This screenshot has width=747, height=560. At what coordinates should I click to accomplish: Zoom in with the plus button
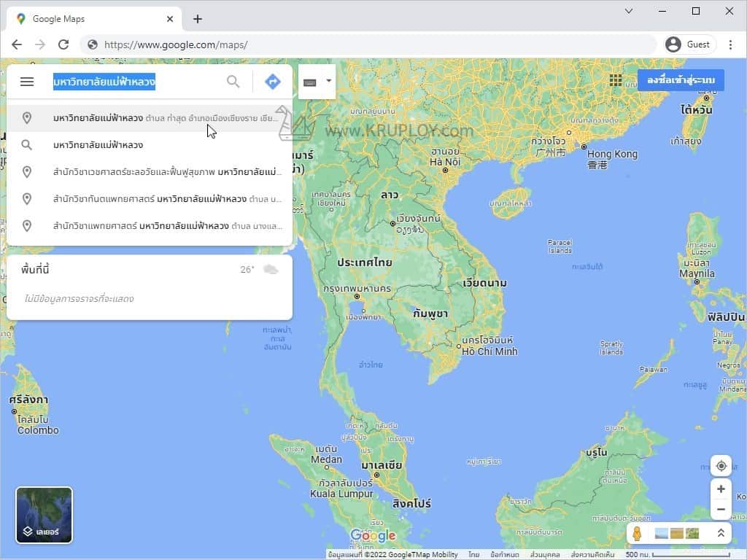coord(721,489)
